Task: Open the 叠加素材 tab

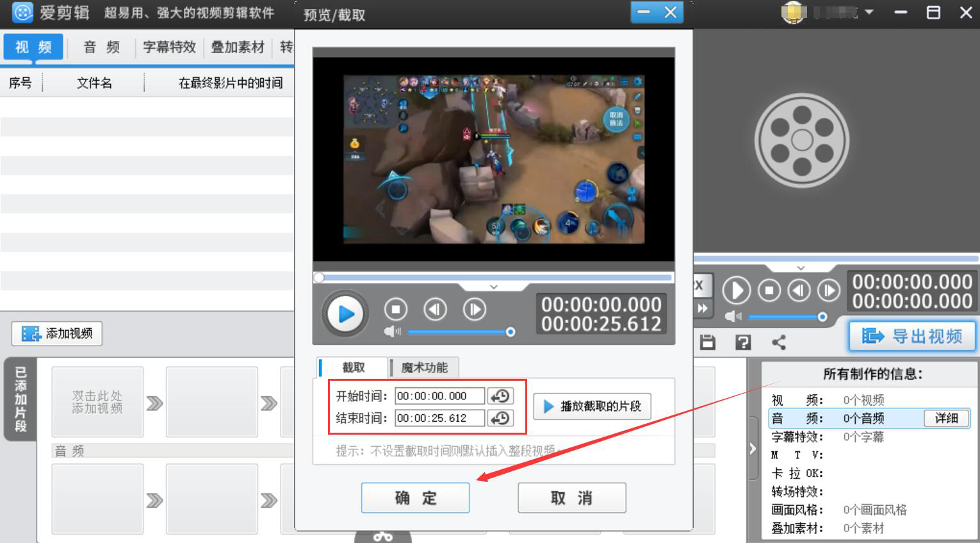Action: click(238, 47)
